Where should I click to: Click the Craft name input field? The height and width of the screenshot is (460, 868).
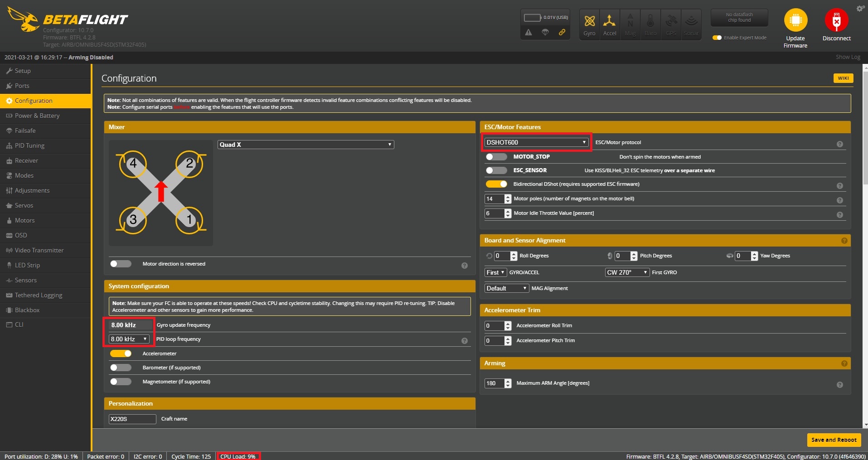tap(132, 419)
